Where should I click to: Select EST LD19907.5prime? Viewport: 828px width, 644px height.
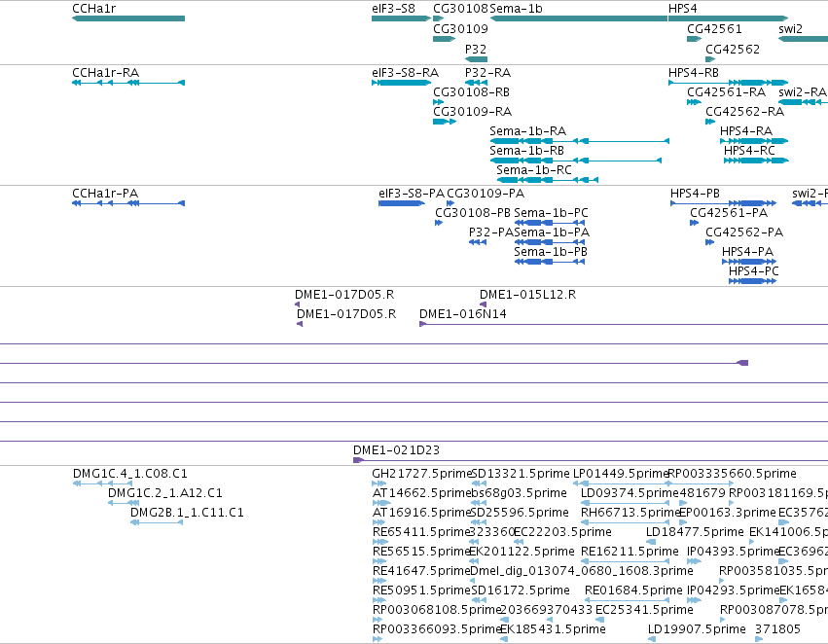point(697,629)
